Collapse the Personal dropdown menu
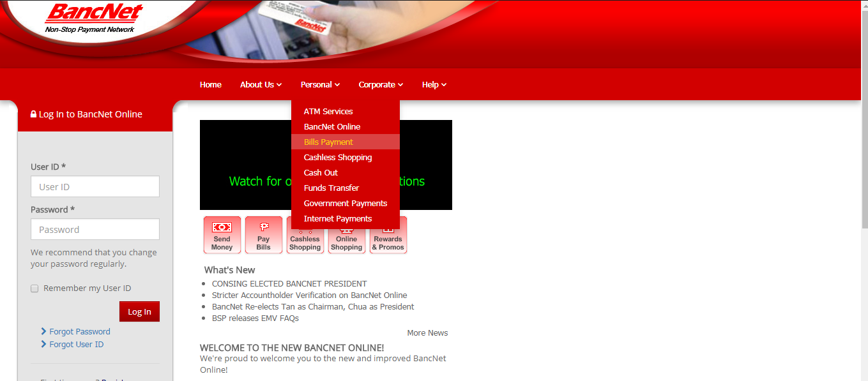The image size is (868, 381). 320,84
